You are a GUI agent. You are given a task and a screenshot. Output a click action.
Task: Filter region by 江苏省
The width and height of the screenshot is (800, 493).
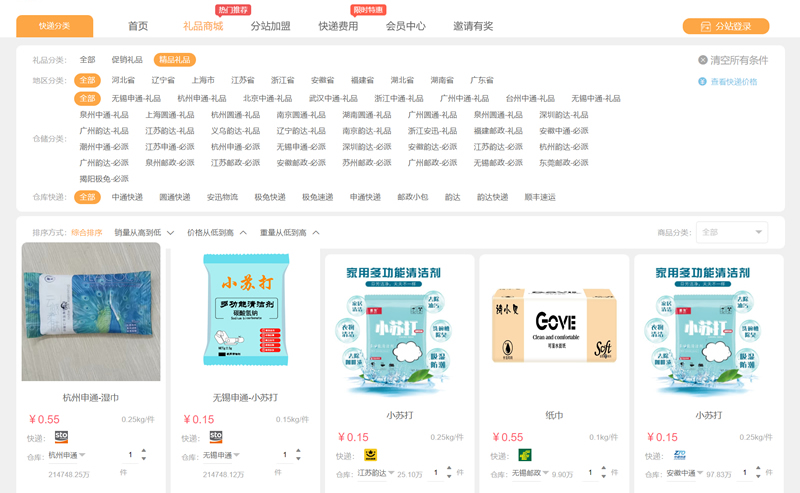pyautogui.click(x=243, y=80)
